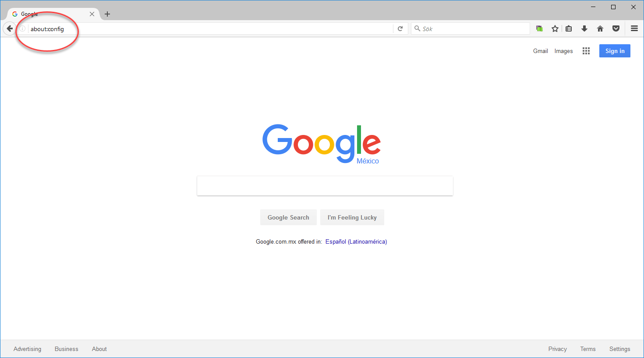
Task: Go to the home page icon
Action: (x=600, y=28)
